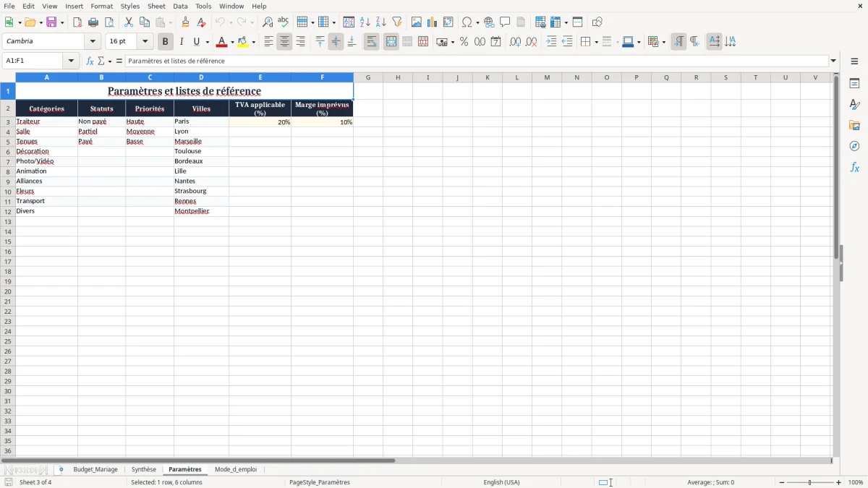Screen dimensions: 868x488
Task: Click the Print icon
Action: (x=93, y=22)
